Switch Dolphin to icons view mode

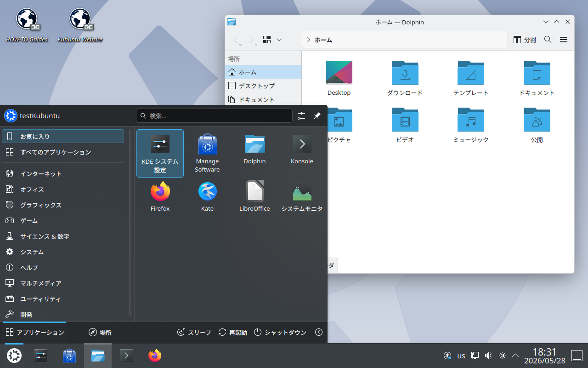coord(267,40)
